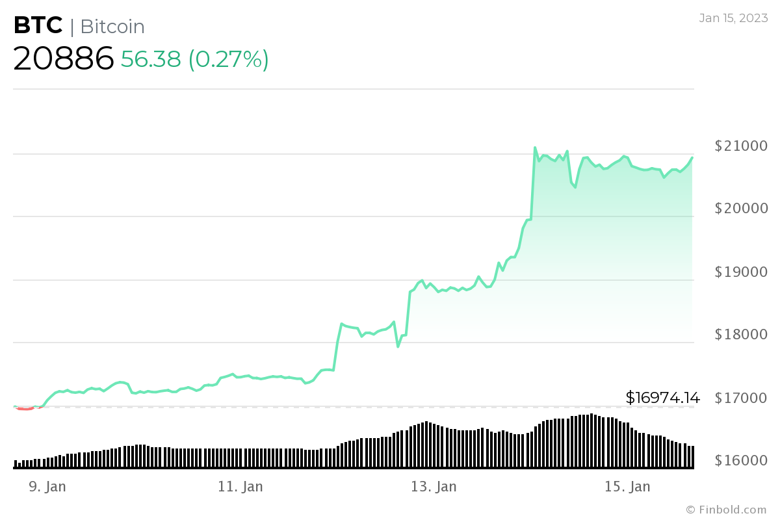Click the Jan 15, 2023 date
This screenshot has height=520, width=780.
pyautogui.click(x=733, y=17)
